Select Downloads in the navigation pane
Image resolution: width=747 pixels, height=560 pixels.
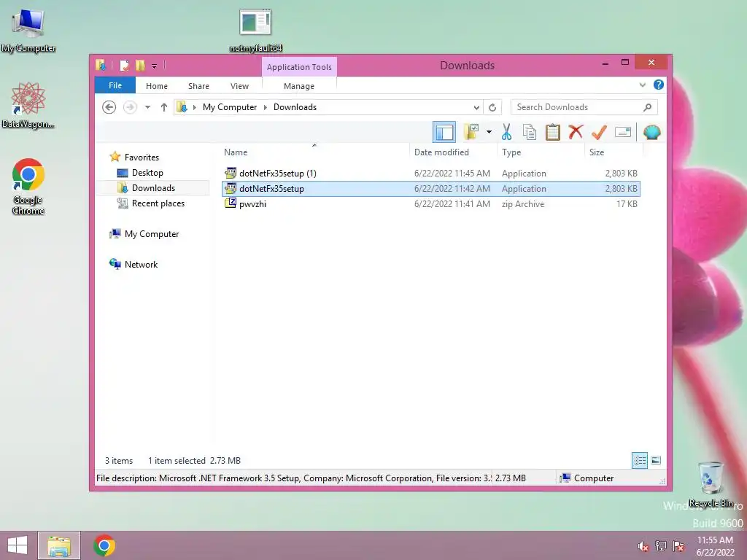[153, 187]
